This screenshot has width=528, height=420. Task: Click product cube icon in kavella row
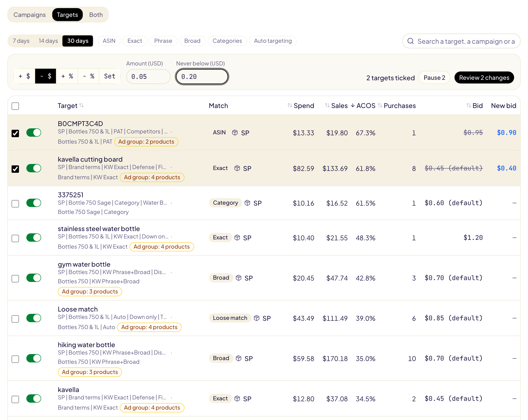click(237, 398)
